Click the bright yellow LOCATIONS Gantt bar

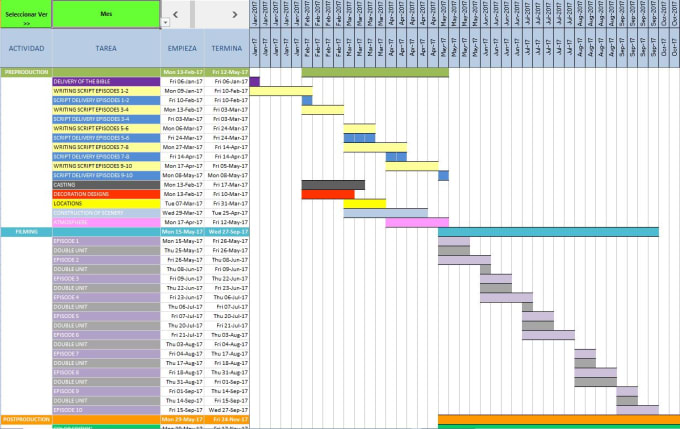[x=365, y=204]
